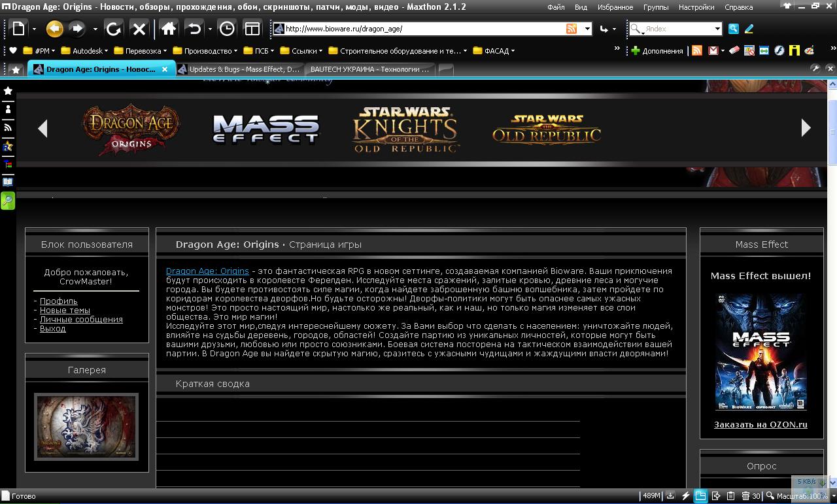Screen dimensions: 837x504
Task: Activate the highlighter pencil icon
Action: (749, 29)
